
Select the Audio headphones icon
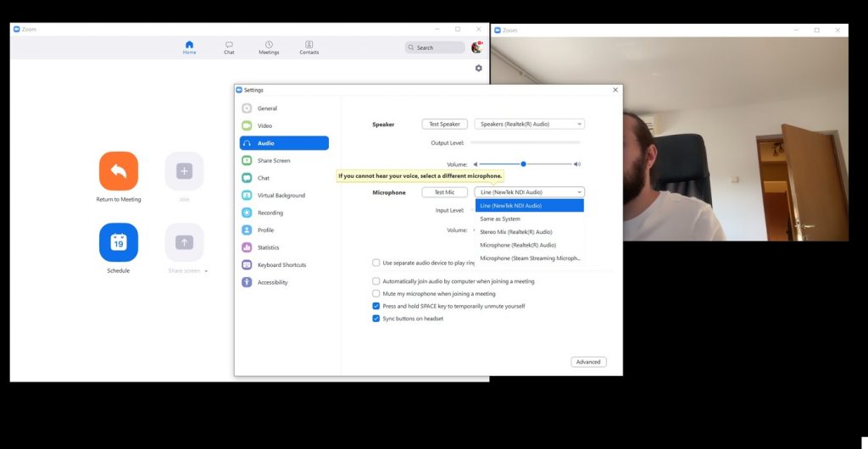[247, 143]
